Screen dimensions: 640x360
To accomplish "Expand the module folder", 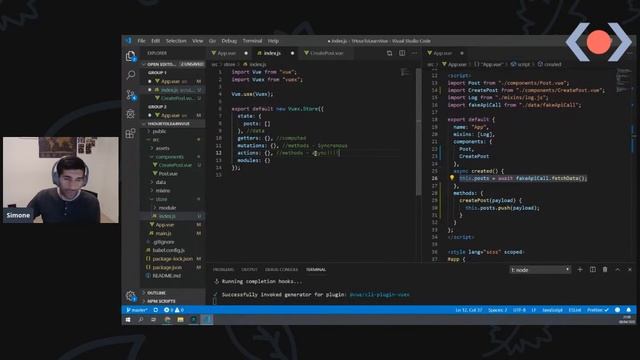I will tap(167, 208).
